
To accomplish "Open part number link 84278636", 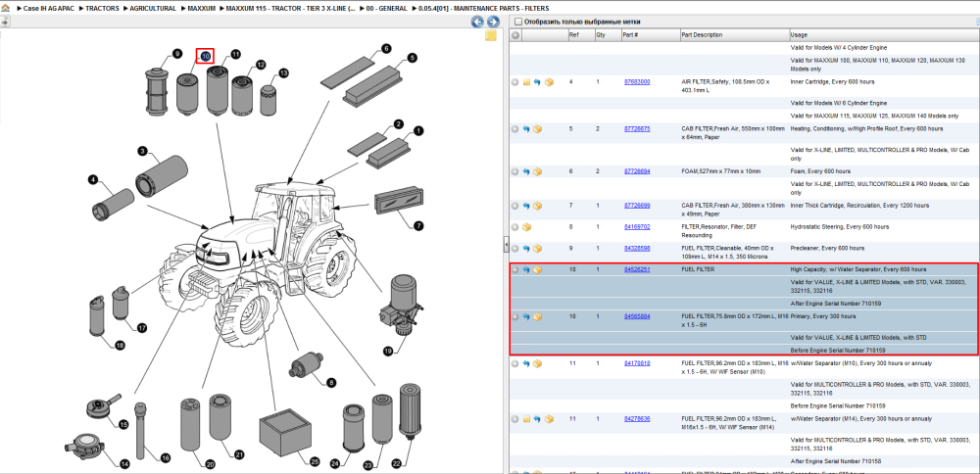I will (x=637, y=418).
